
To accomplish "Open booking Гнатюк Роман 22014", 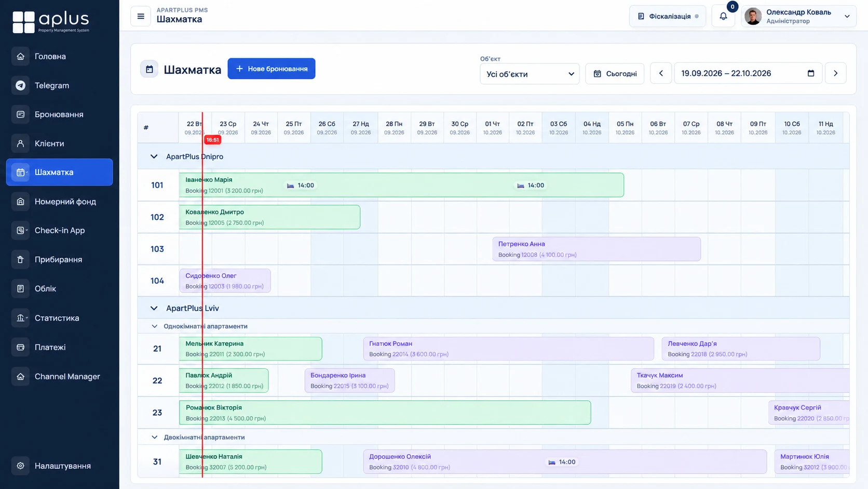I will (x=508, y=349).
